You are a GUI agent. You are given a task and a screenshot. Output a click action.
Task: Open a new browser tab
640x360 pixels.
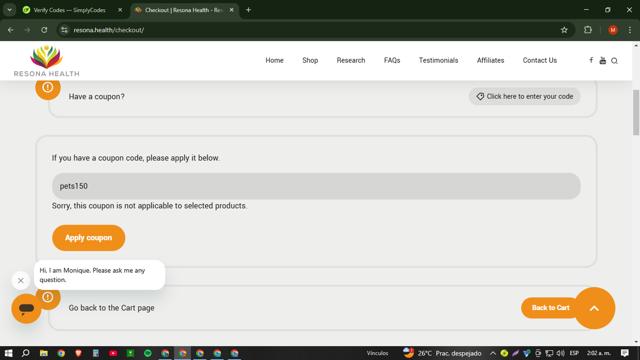(x=248, y=10)
